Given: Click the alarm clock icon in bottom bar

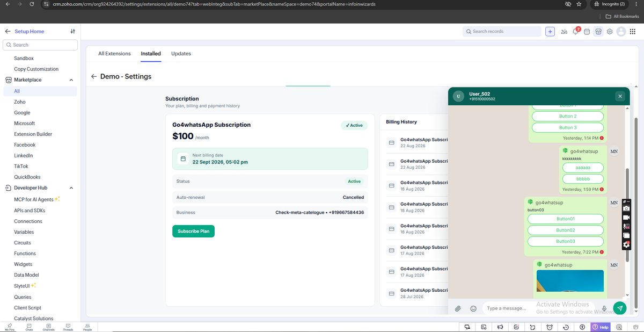Looking at the screenshot, I should [550, 327].
